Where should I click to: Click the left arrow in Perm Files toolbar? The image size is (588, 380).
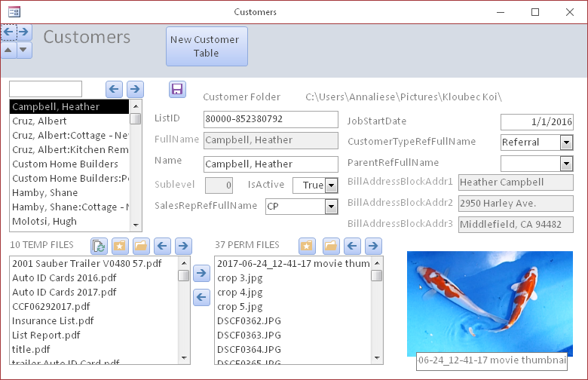tap(352, 246)
